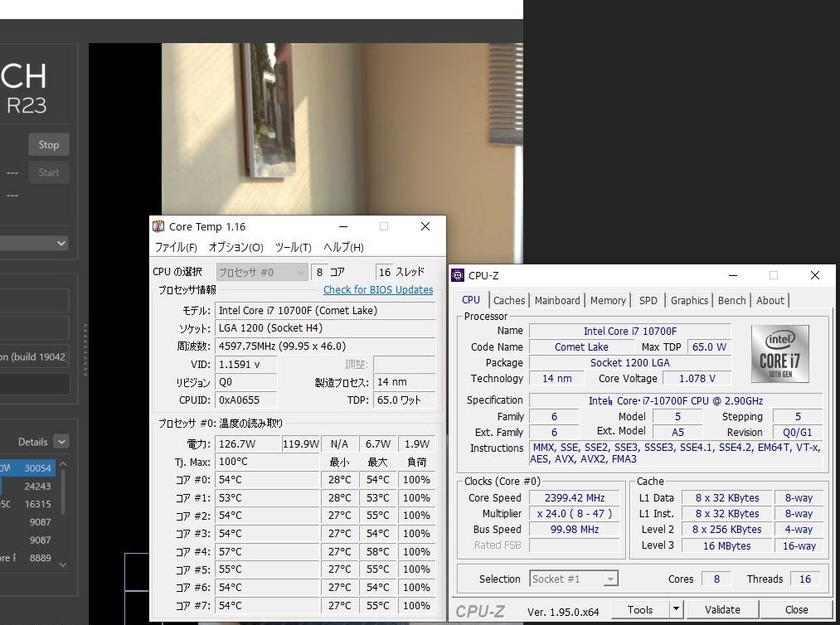Click scroll up arrow in Cinebench ranking list
Screen dimensions: 840x625
63,464
